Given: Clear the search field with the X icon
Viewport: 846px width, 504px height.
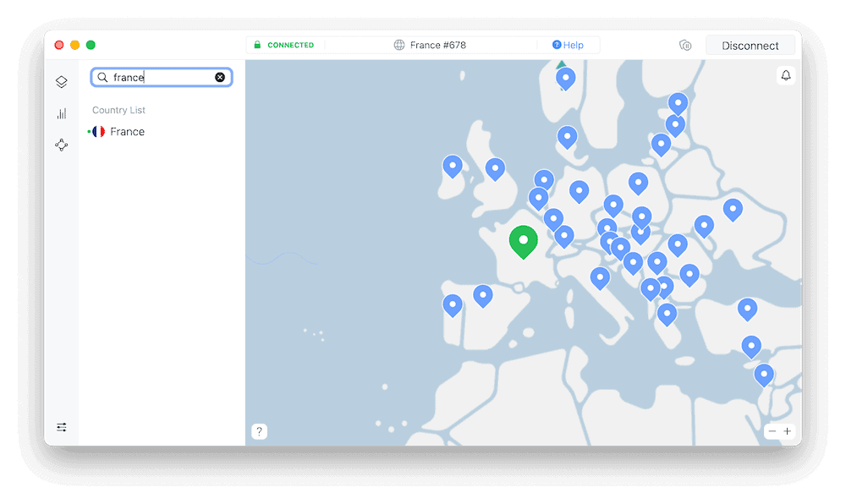Looking at the screenshot, I should tap(220, 77).
